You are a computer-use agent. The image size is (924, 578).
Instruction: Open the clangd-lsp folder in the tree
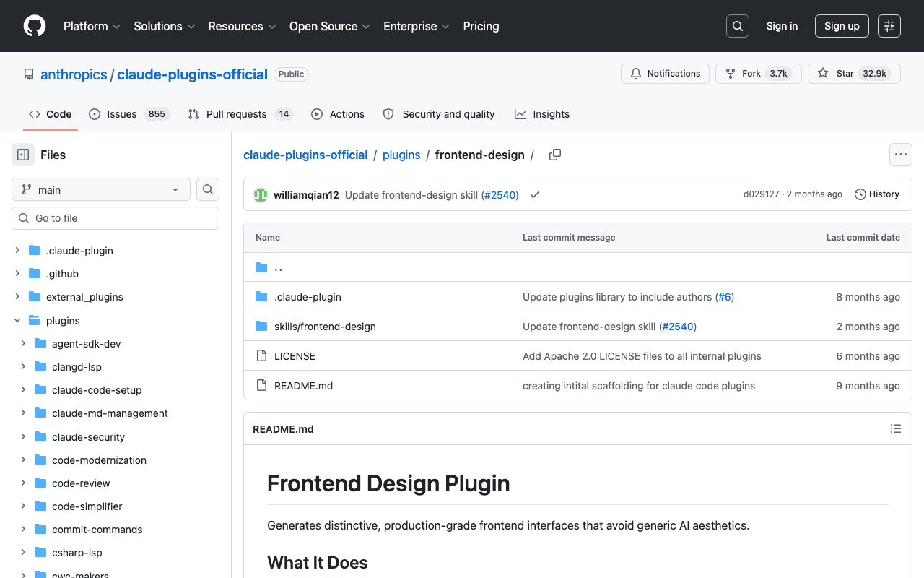[x=77, y=366]
